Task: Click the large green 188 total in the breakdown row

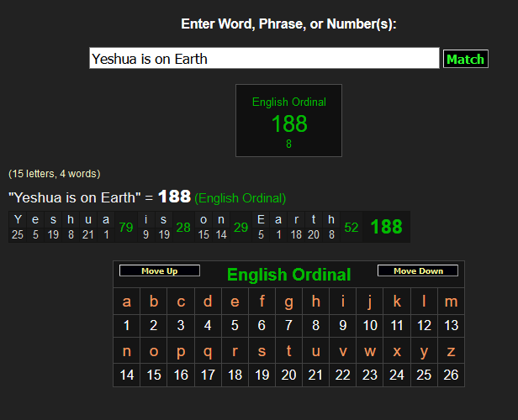Action: coord(386,227)
